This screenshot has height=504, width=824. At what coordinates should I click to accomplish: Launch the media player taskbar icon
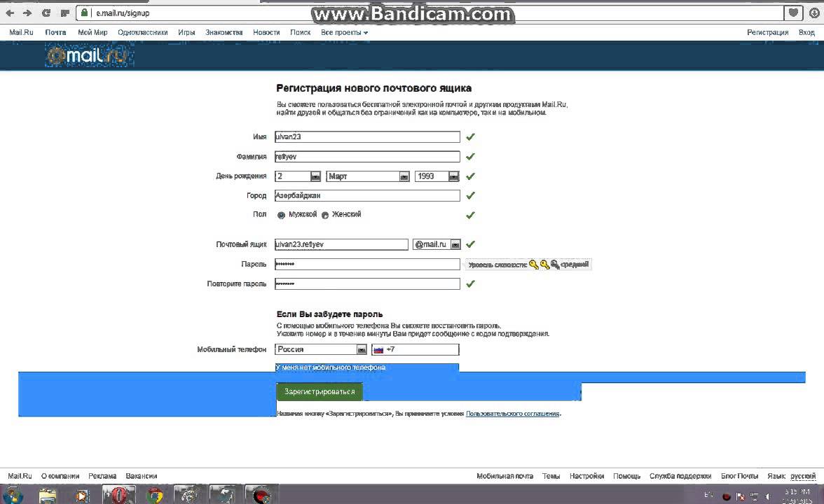tap(82, 495)
